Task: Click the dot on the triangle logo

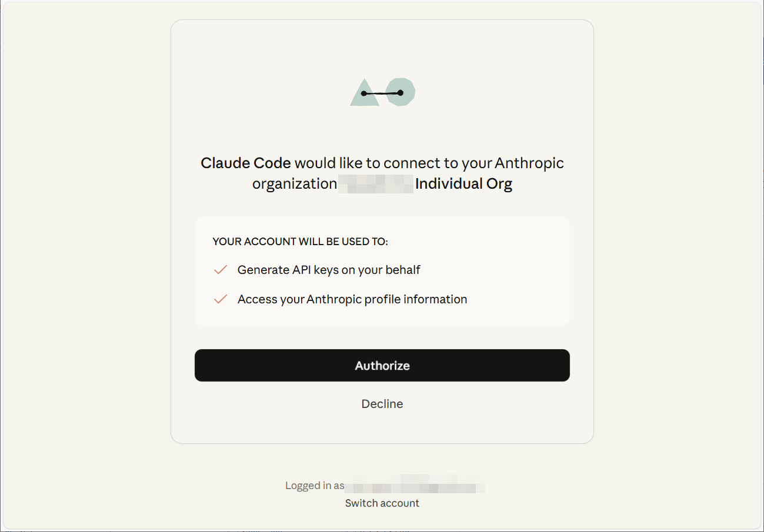Action: pyautogui.click(x=364, y=93)
